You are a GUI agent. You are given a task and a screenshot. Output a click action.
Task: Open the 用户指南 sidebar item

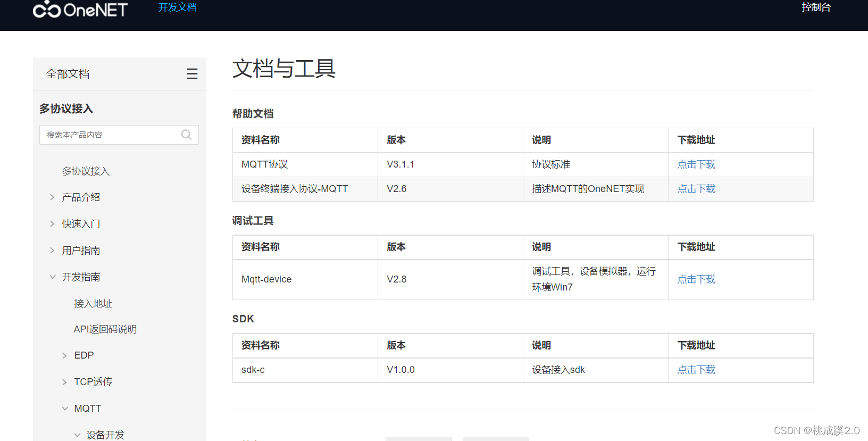(x=81, y=251)
